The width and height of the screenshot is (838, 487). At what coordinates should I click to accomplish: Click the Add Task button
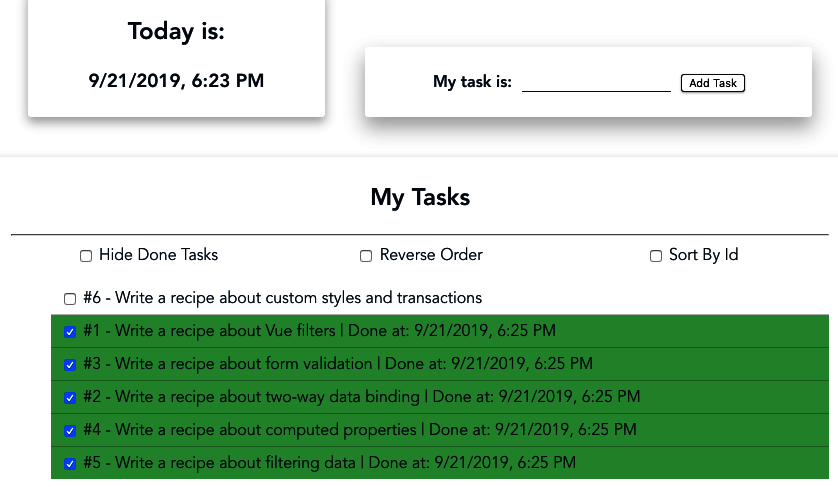coord(712,83)
